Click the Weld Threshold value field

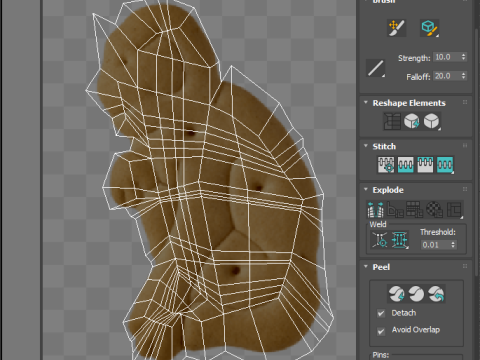(435, 245)
